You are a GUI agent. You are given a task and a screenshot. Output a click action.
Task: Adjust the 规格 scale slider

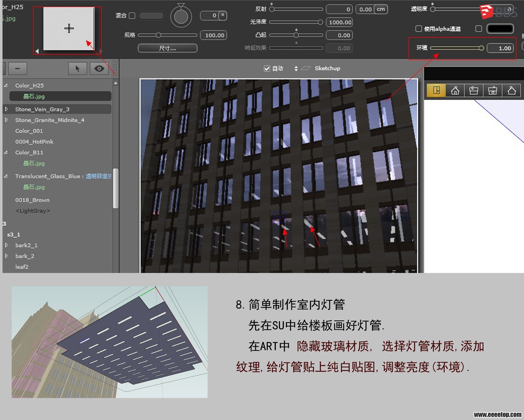[167, 35]
